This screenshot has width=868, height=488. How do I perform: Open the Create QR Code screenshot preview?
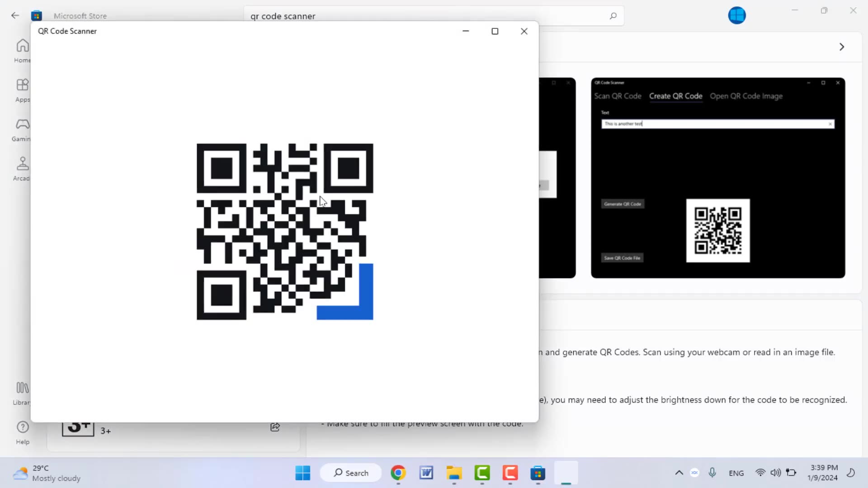(x=718, y=177)
